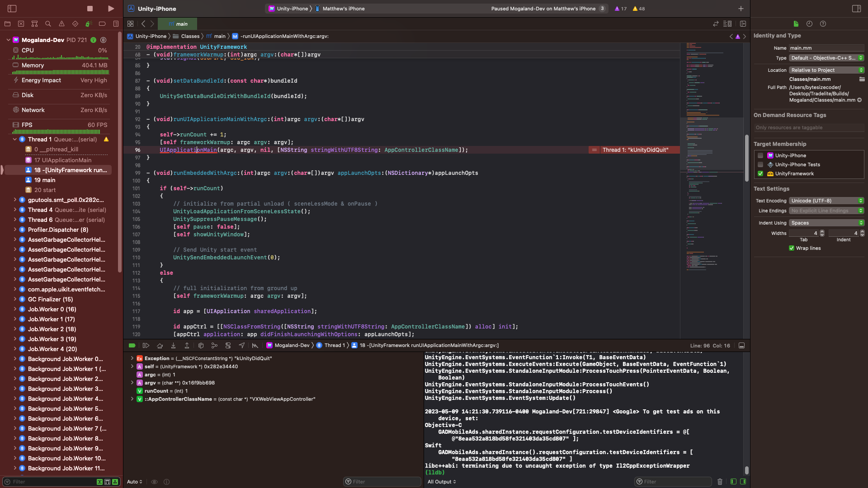The image size is (868, 488).
Task: Click the Step Out icon
Action: 187,345
